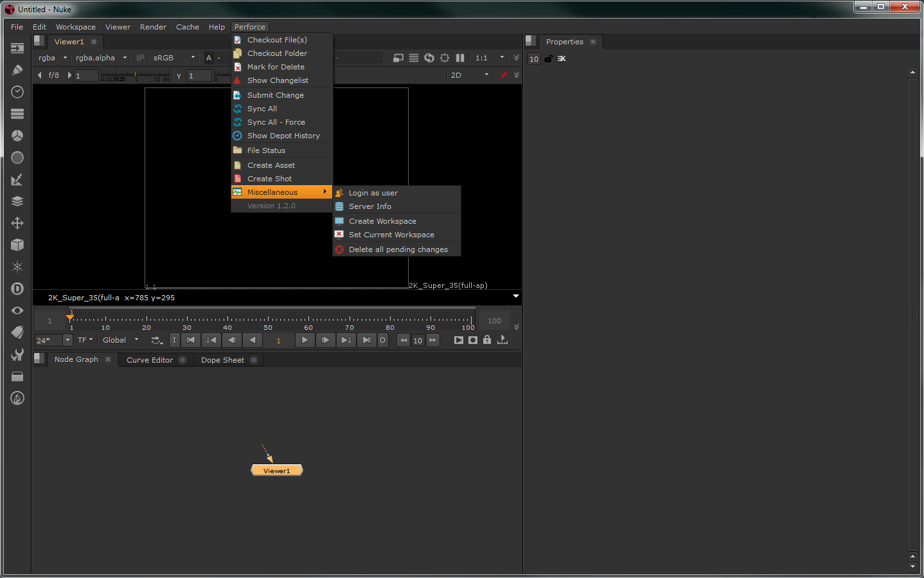Select Submit Change in Perforce menu

(x=281, y=95)
